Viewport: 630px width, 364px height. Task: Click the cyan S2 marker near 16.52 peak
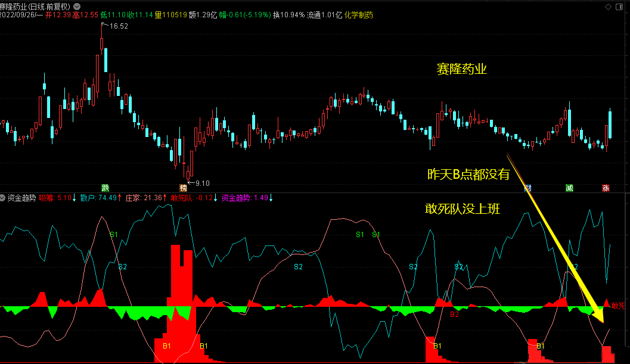pos(123,267)
